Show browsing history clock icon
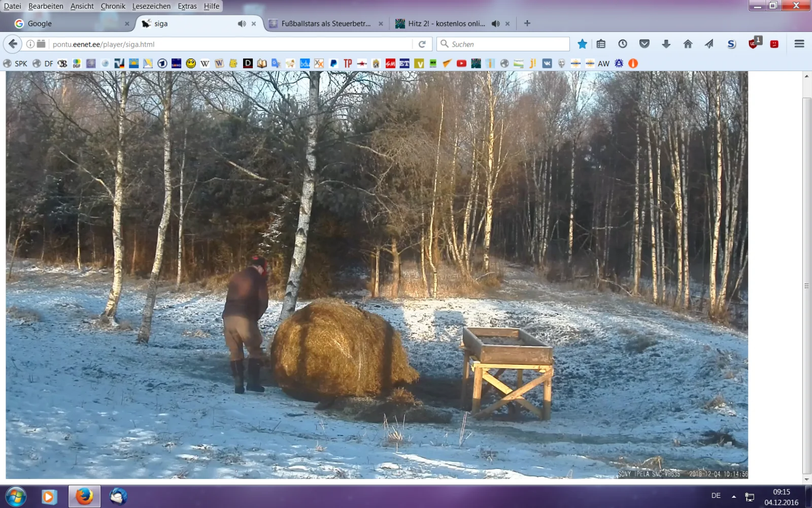Viewport: 812px width, 508px height. point(622,44)
